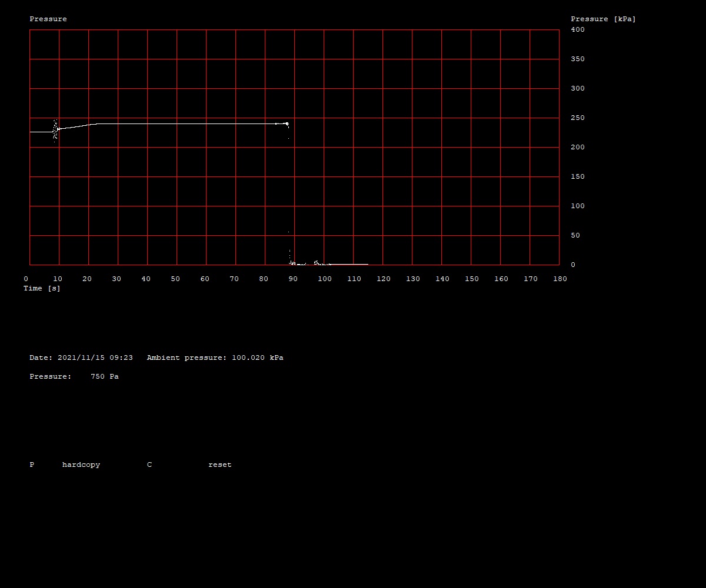Select the C shortcut label
Image resolution: width=706 pixels, height=588 pixels.
click(x=149, y=465)
